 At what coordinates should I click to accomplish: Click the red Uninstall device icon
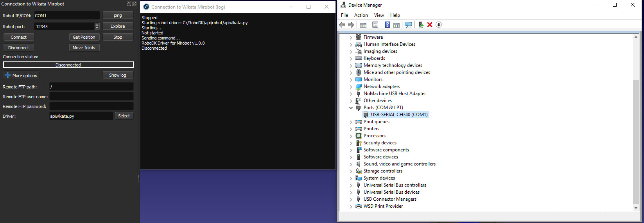coord(430,25)
